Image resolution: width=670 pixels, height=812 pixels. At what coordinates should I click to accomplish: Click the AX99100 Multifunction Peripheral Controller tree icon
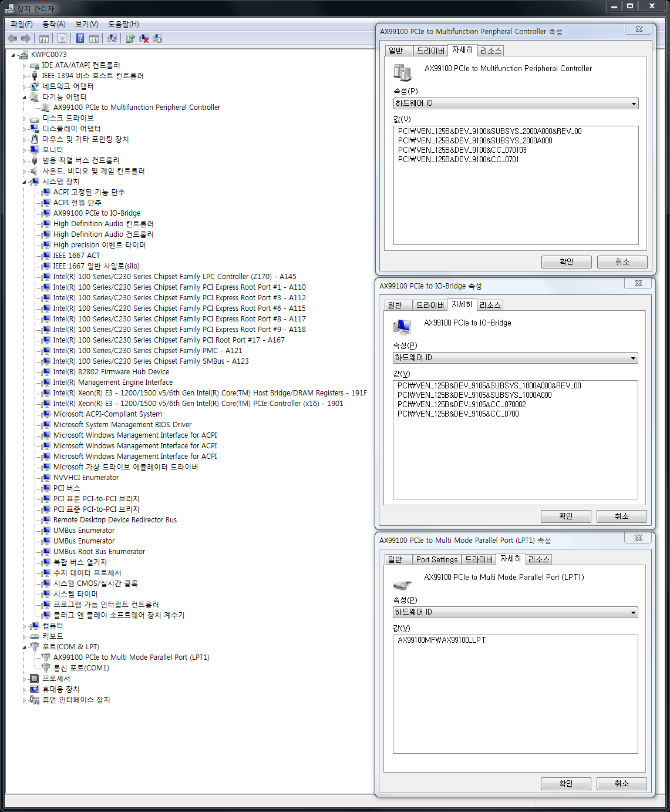pos(46,108)
